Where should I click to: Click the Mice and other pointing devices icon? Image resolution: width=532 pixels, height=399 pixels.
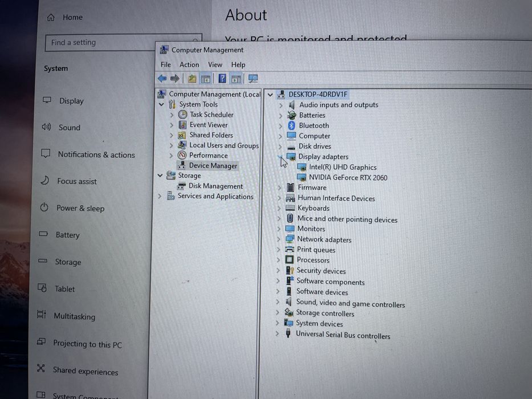(x=290, y=218)
